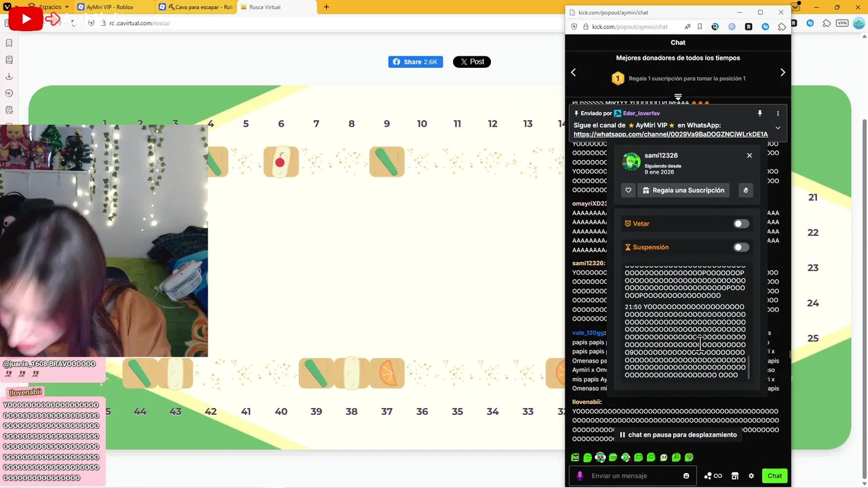This screenshot has width=868, height=488.
Task: Click the pale slice at position 38
Action: (x=351, y=373)
